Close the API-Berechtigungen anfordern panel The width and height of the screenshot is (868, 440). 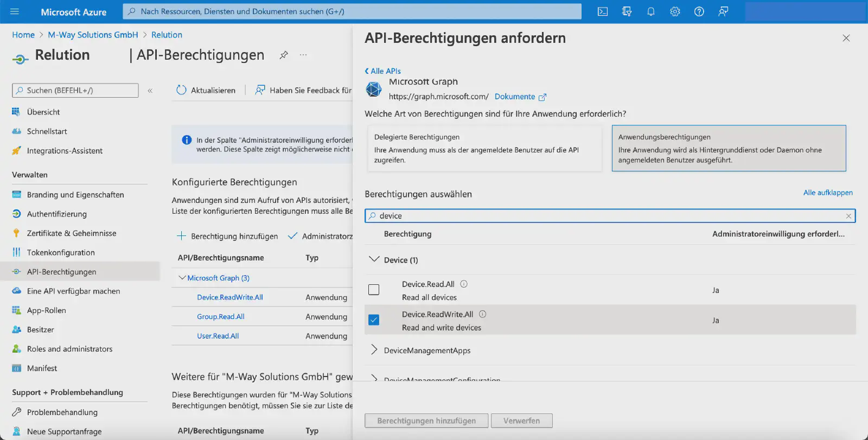click(x=846, y=38)
